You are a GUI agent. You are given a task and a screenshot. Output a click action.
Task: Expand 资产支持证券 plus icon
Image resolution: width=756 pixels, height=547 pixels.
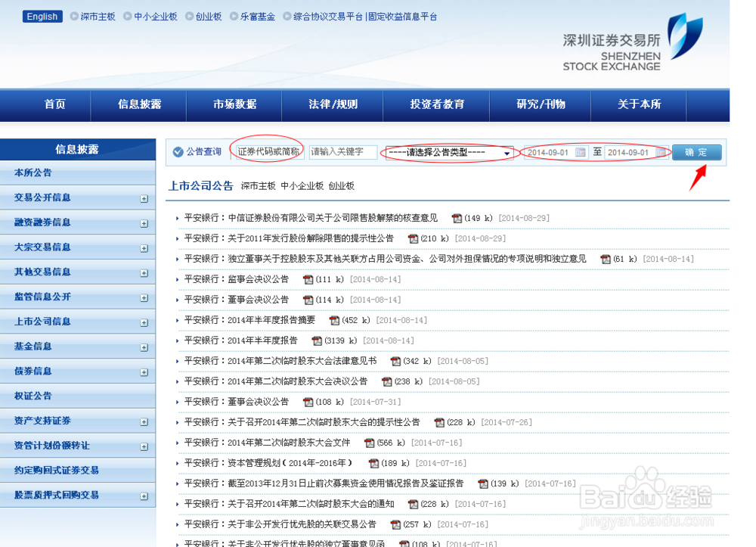click(x=144, y=422)
